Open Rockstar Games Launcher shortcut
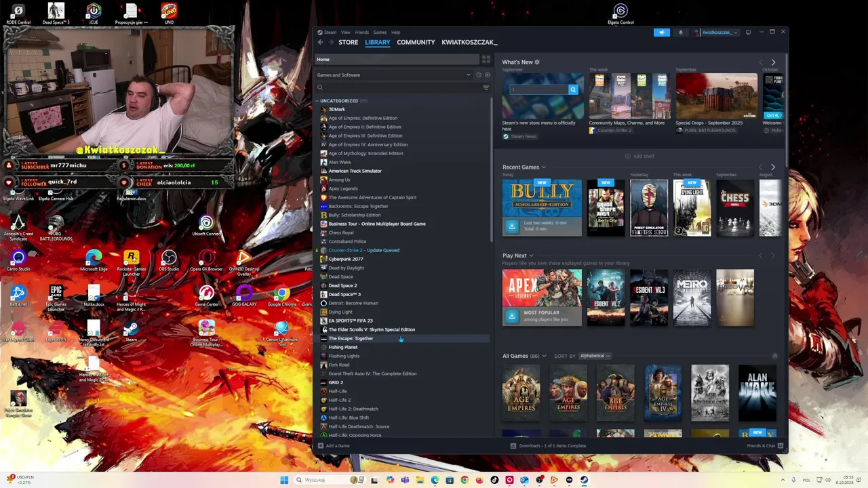Screen dimensions: 868x488 tap(131, 263)
